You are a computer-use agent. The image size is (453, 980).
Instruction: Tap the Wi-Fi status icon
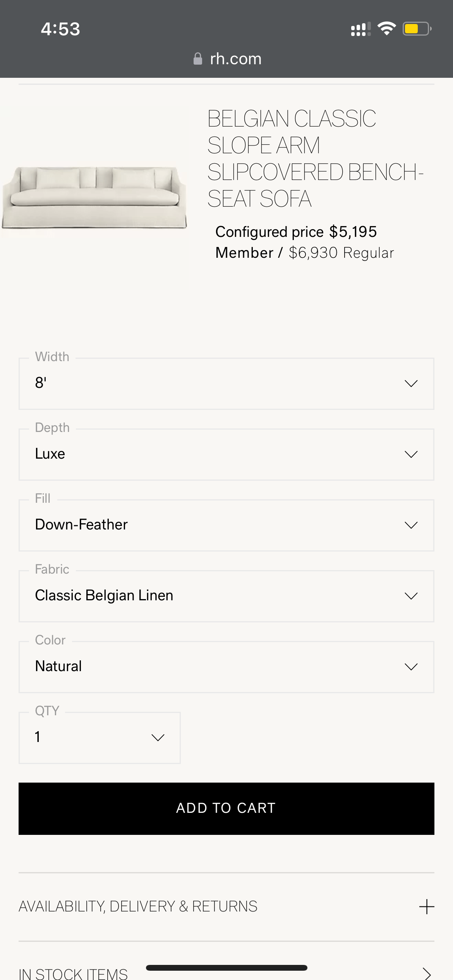pyautogui.click(x=386, y=29)
